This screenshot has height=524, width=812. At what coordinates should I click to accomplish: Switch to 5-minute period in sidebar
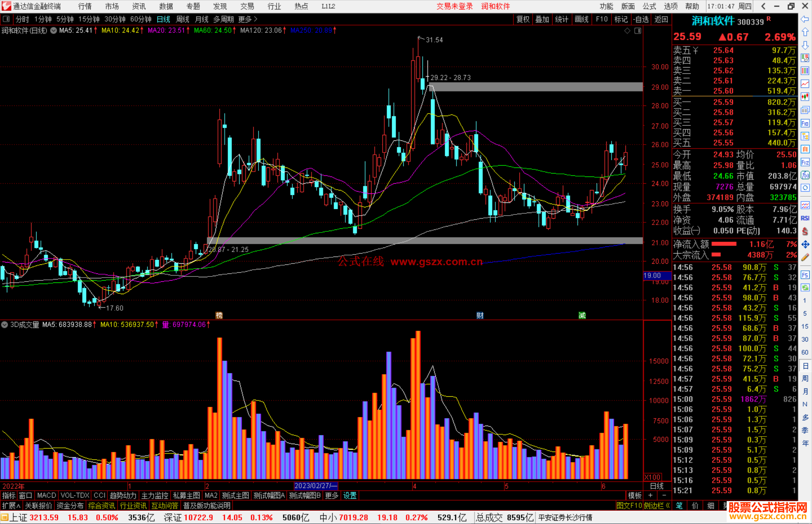click(804, 313)
